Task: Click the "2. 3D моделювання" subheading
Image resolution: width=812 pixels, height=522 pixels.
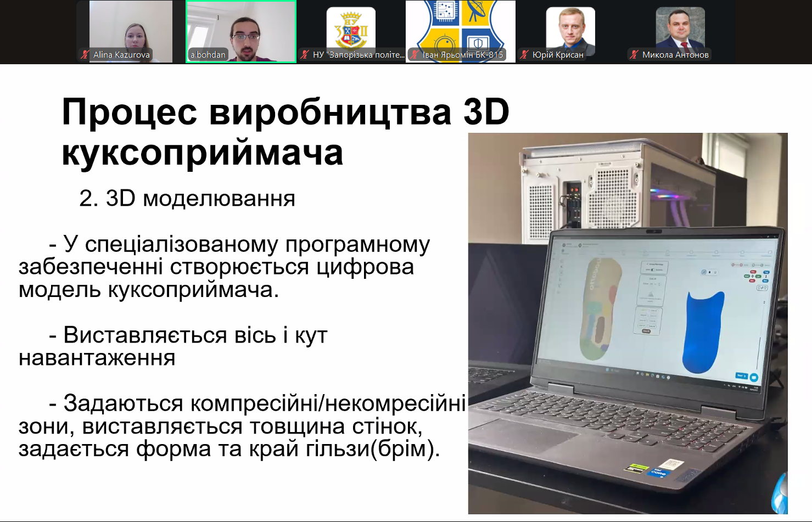Action: [187, 199]
